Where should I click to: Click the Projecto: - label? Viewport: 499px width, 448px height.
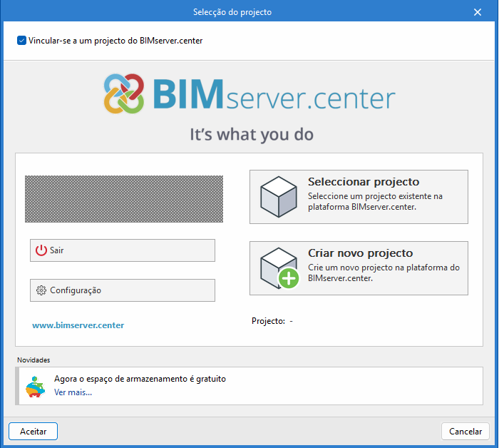[x=272, y=321]
